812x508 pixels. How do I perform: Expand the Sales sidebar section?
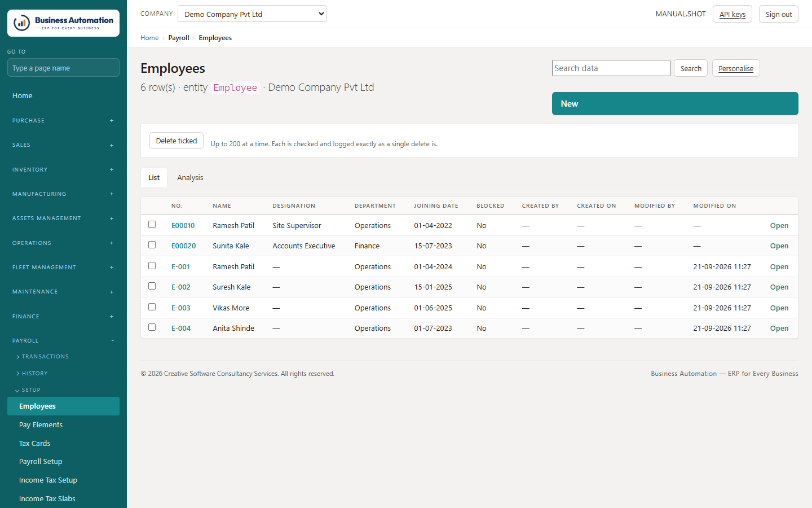[63, 145]
